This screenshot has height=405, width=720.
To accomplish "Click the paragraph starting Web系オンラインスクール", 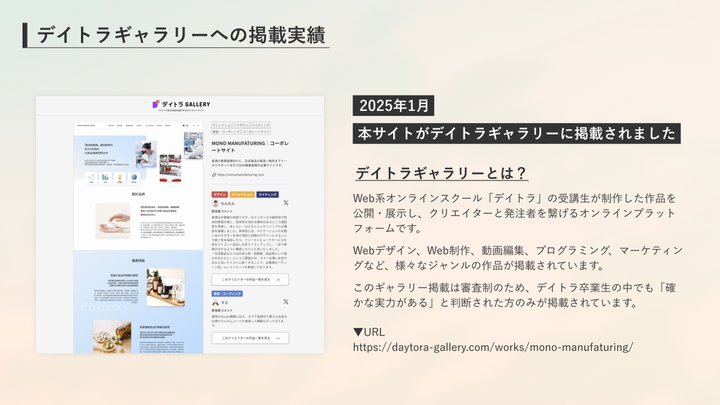I will click(x=514, y=213).
